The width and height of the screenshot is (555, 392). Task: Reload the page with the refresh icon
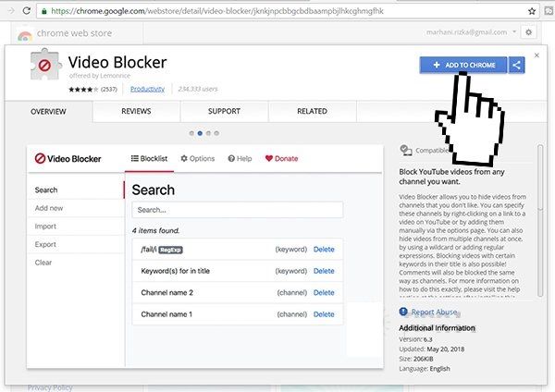pos(27,11)
